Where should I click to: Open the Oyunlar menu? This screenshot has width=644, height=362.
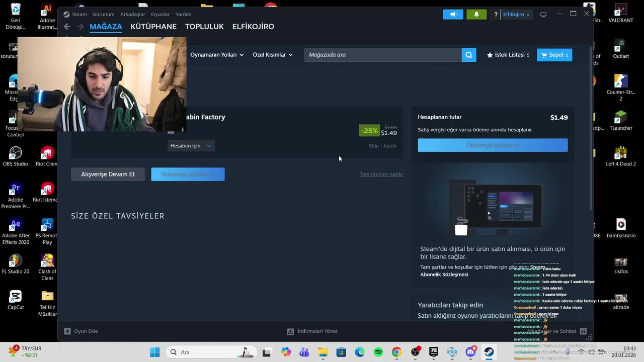click(160, 15)
